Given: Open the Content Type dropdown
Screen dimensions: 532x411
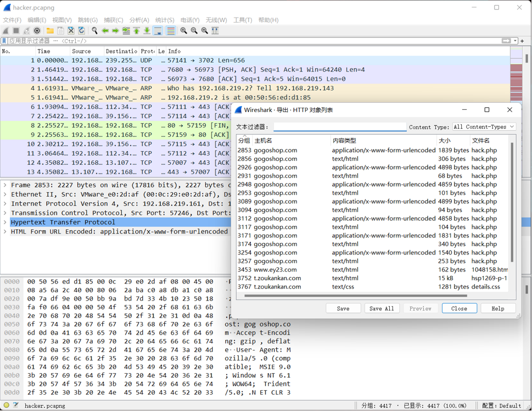Looking at the screenshot, I should pyautogui.click(x=484, y=127).
